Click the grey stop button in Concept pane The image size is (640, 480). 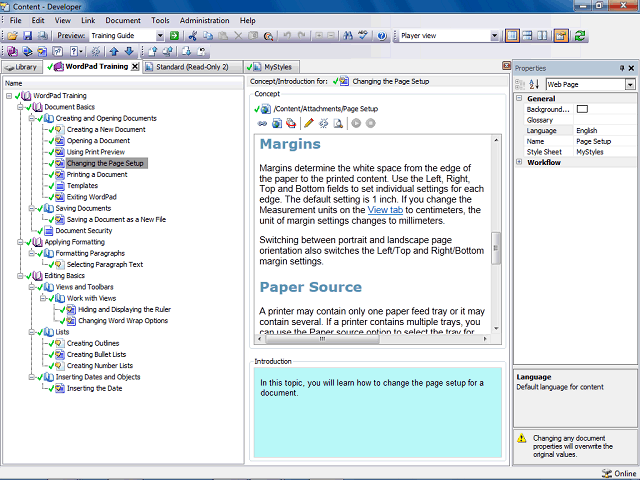coord(371,123)
